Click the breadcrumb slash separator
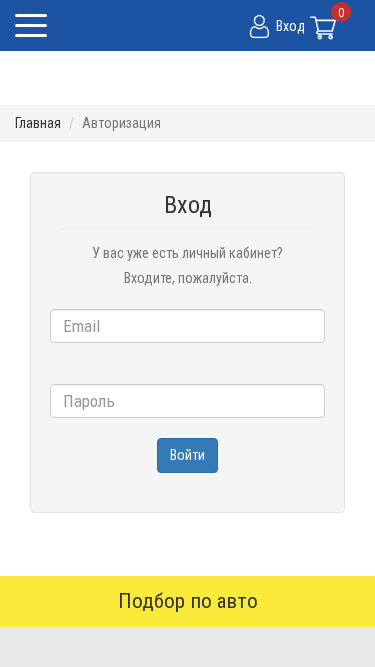The image size is (375, 667). tap(71, 123)
